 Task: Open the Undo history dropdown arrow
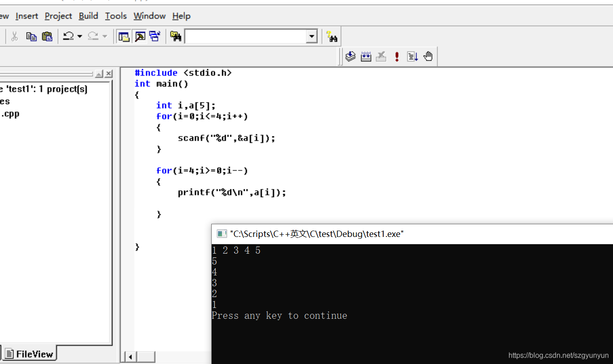(x=80, y=37)
